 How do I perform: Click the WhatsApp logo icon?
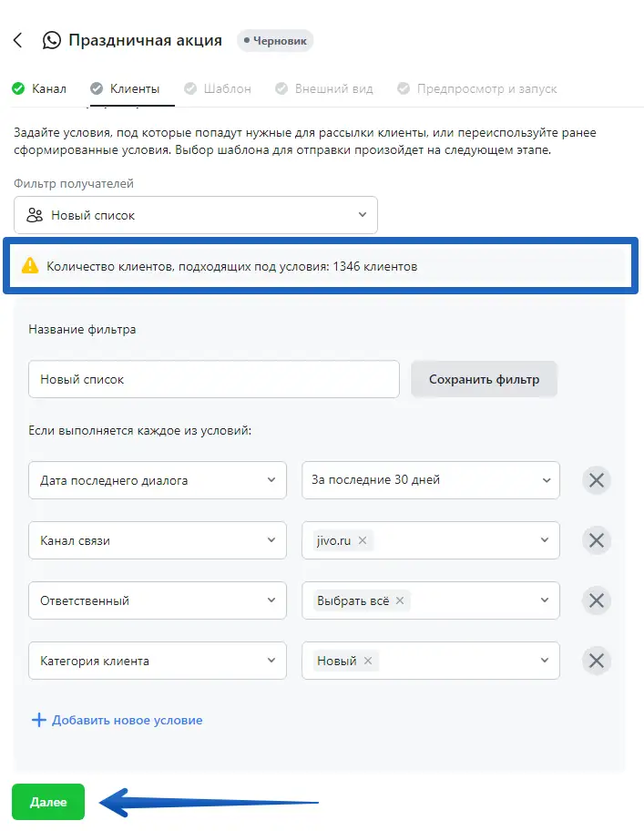[x=52, y=41]
